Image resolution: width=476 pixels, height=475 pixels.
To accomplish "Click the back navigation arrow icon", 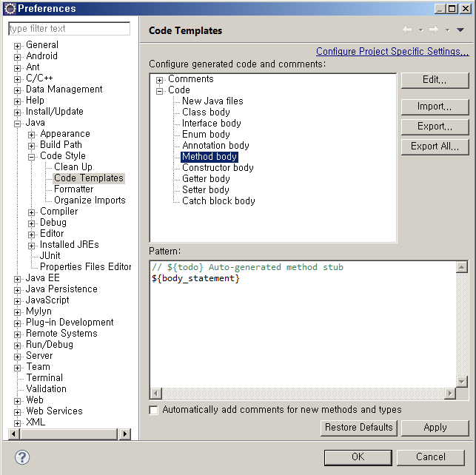I will pos(407,30).
